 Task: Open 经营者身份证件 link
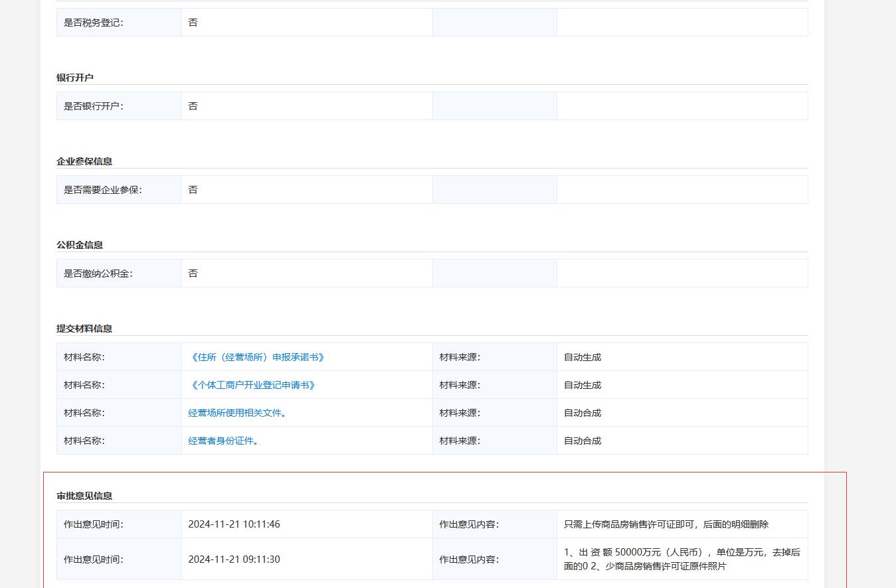[x=223, y=441]
